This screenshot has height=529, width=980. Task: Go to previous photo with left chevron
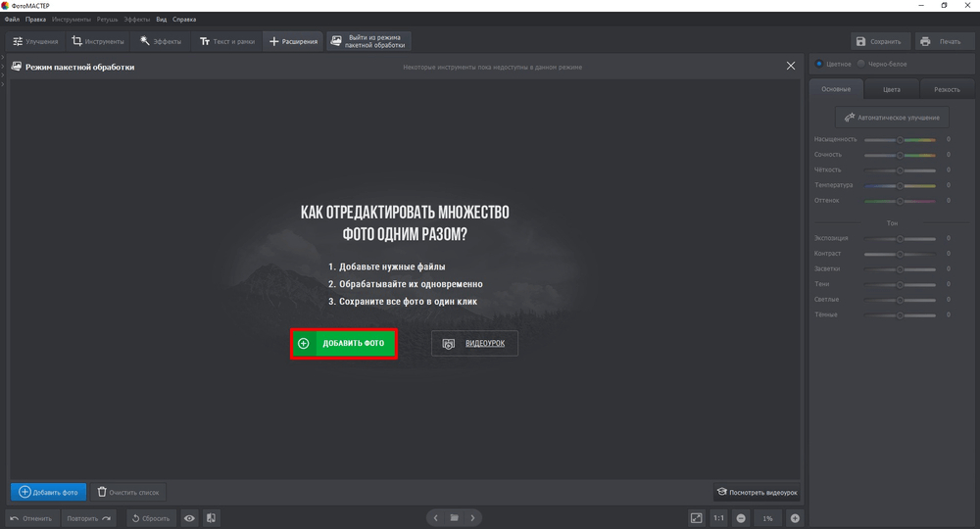tap(436, 518)
